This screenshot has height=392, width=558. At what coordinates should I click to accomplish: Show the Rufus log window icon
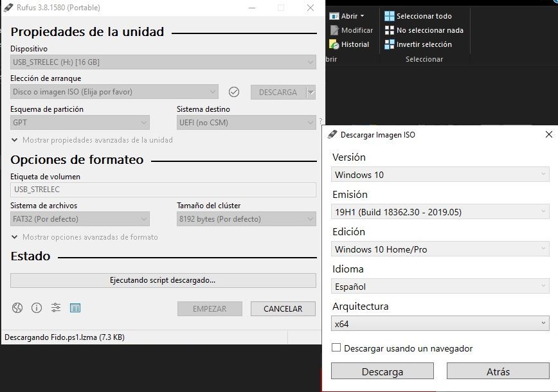[75, 308]
